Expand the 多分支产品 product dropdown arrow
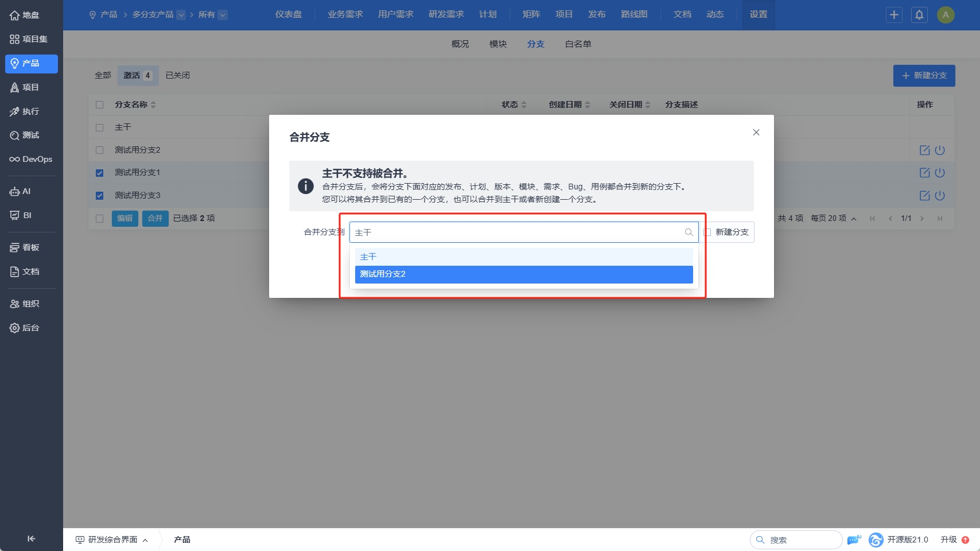Viewport: 980px width, 551px height. click(x=181, y=15)
